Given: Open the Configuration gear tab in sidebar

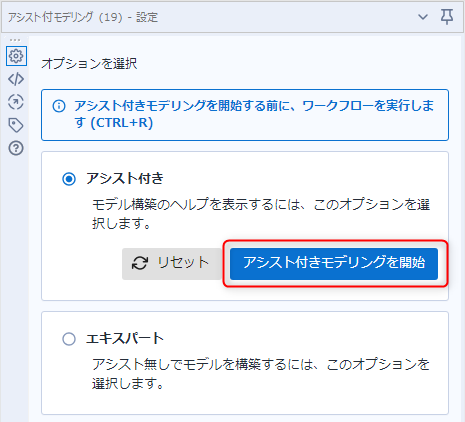Looking at the screenshot, I should tap(16, 56).
